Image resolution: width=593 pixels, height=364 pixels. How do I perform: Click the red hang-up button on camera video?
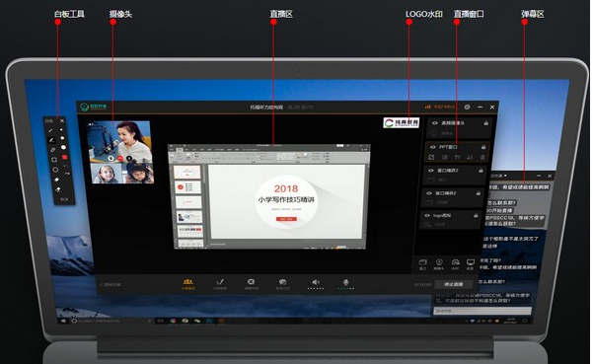click(120, 159)
